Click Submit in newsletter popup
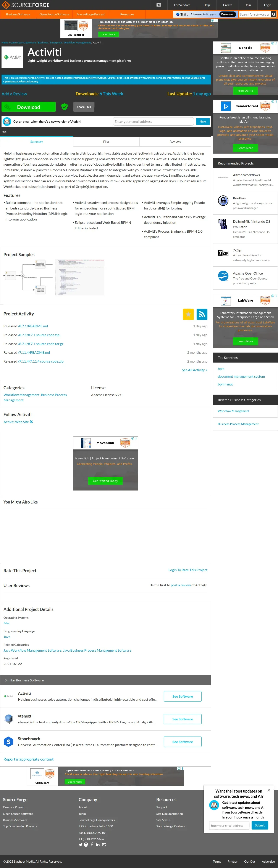Image resolution: width=278 pixels, height=868 pixels. pyautogui.click(x=260, y=825)
